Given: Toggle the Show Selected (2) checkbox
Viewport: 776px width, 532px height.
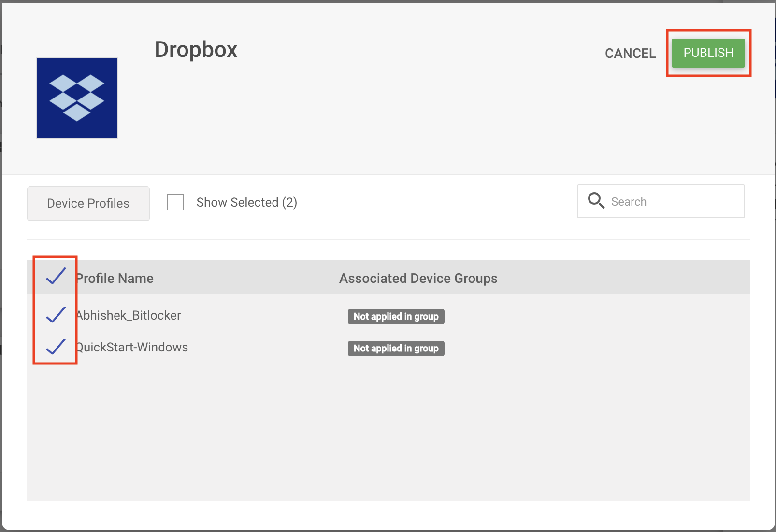Looking at the screenshot, I should 175,202.
